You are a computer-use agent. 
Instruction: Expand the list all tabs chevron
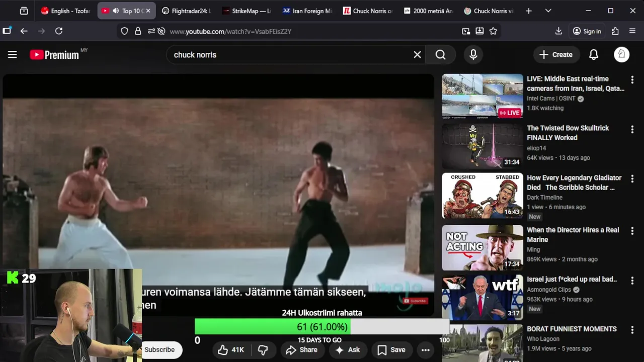(x=548, y=11)
